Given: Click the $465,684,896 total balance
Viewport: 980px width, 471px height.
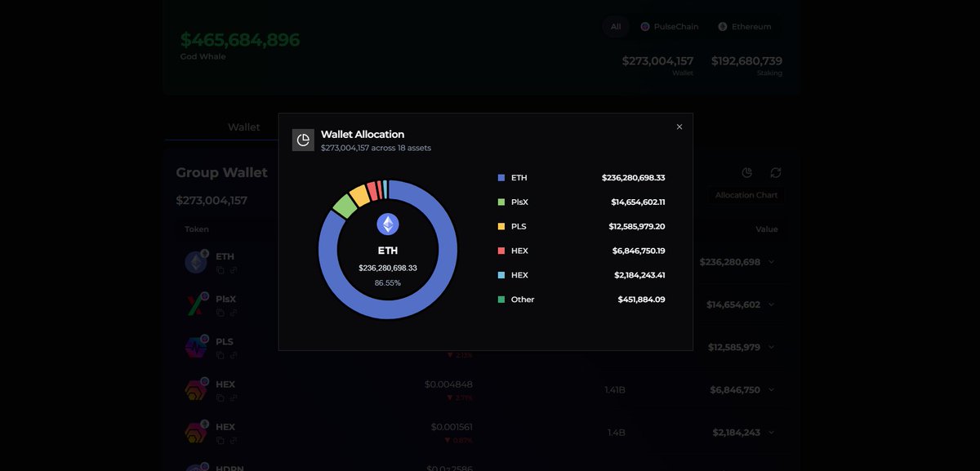Looking at the screenshot, I should point(240,39).
